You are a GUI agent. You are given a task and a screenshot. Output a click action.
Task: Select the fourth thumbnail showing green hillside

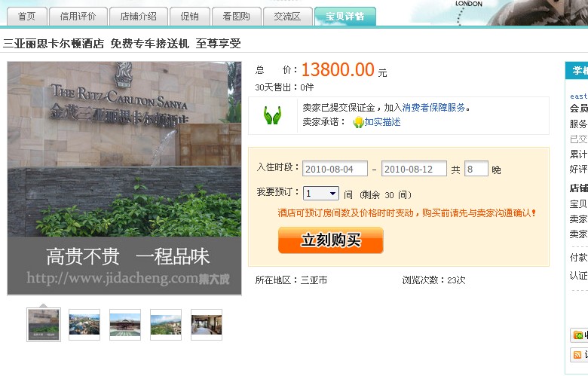(x=166, y=324)
